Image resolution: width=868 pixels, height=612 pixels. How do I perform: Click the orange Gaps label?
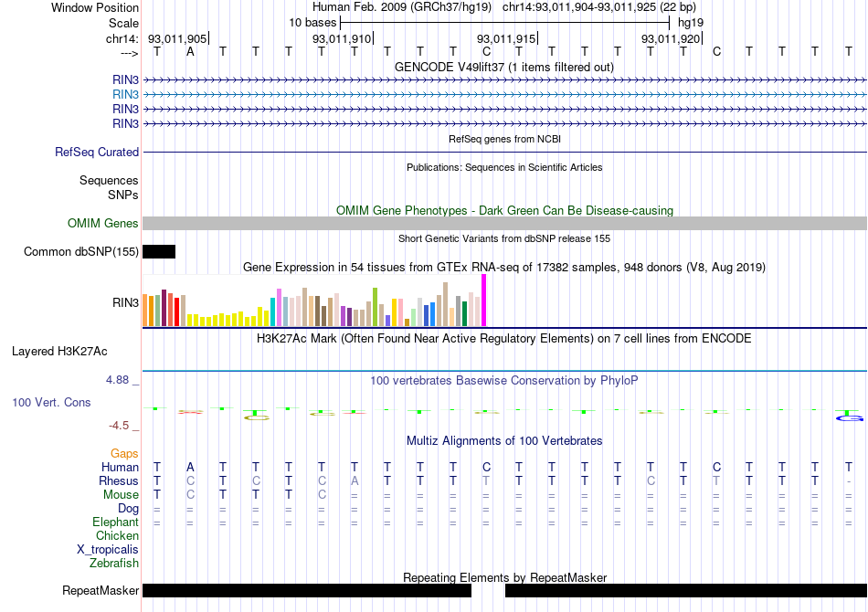pos(124,454)
